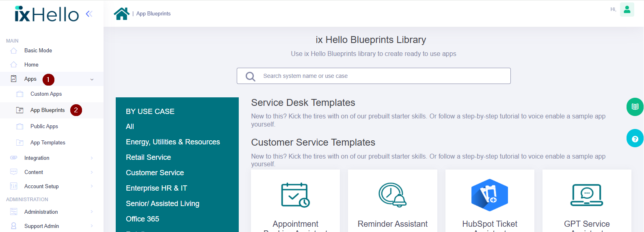
Task: Click the Service Desk Templates heading
Action: tap(303, 103)
